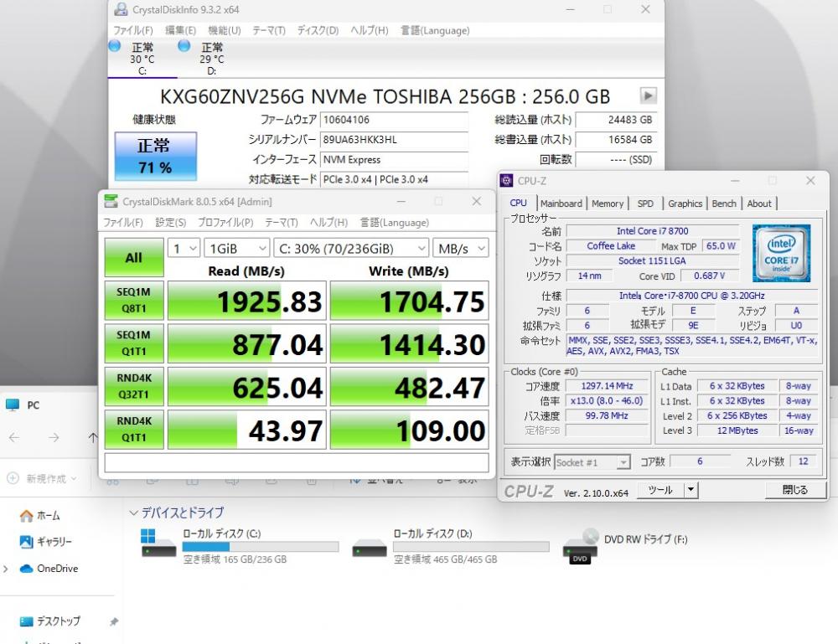The width and height of the screenshot is (838, 644).
Task: Click the CPU-Z app icon in title bar
Action: (506, 181)
